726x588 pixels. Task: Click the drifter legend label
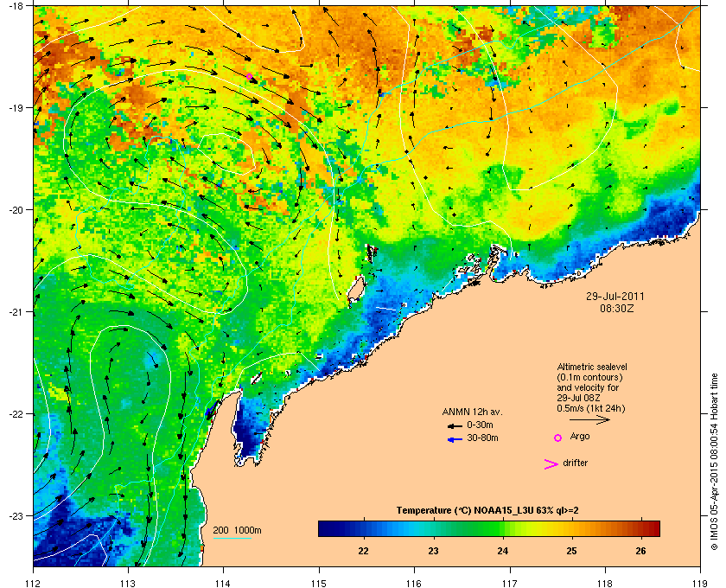[575, 463]
